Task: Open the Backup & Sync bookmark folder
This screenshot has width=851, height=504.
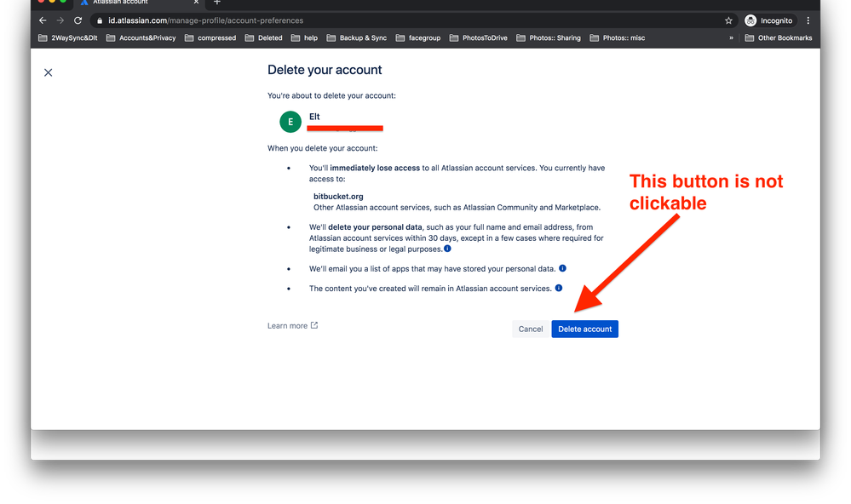Action: coord(357,38)
